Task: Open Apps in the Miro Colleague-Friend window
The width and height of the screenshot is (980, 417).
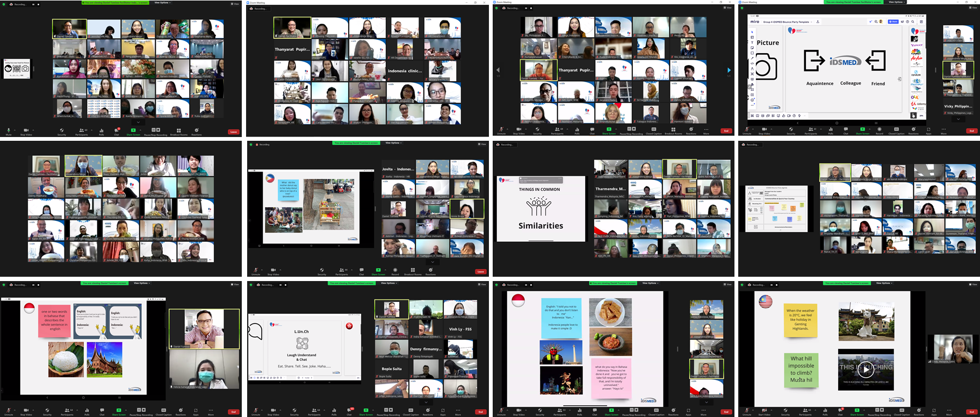Action: pos(928,131)
